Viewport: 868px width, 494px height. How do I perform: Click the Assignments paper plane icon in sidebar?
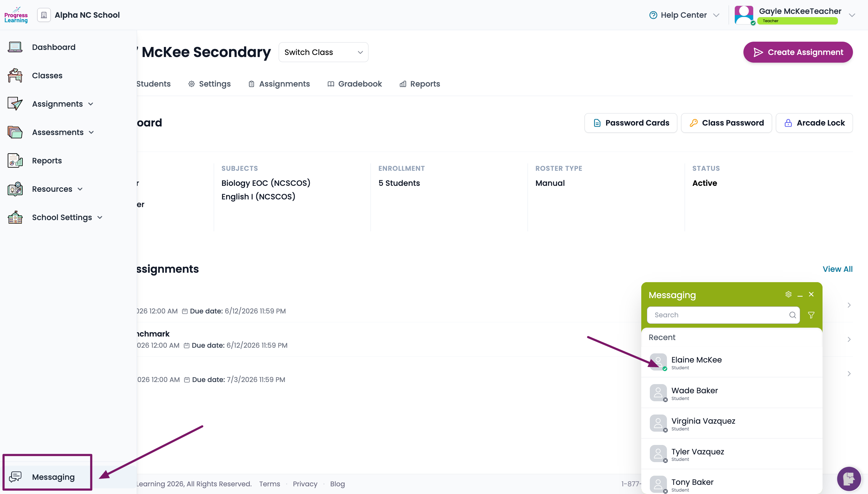click(15, 104)
